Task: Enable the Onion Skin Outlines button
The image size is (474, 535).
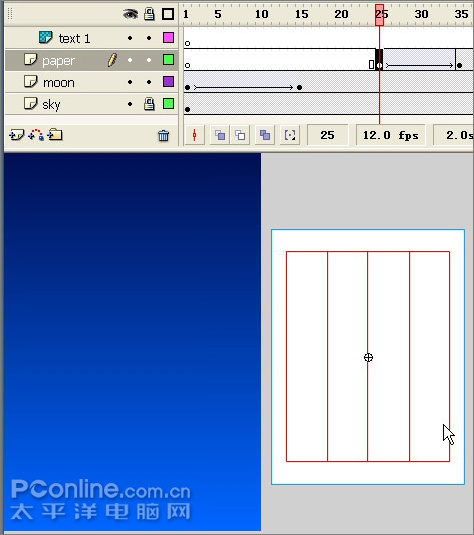Action: [240, 135]
